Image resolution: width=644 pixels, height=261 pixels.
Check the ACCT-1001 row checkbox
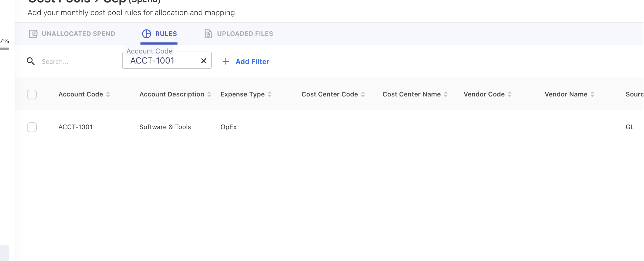[x=32, y=127]
